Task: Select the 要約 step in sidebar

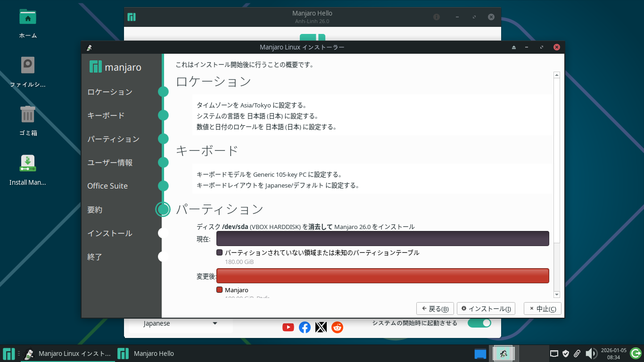Action: pyautogui.click(x=95, y=210)
